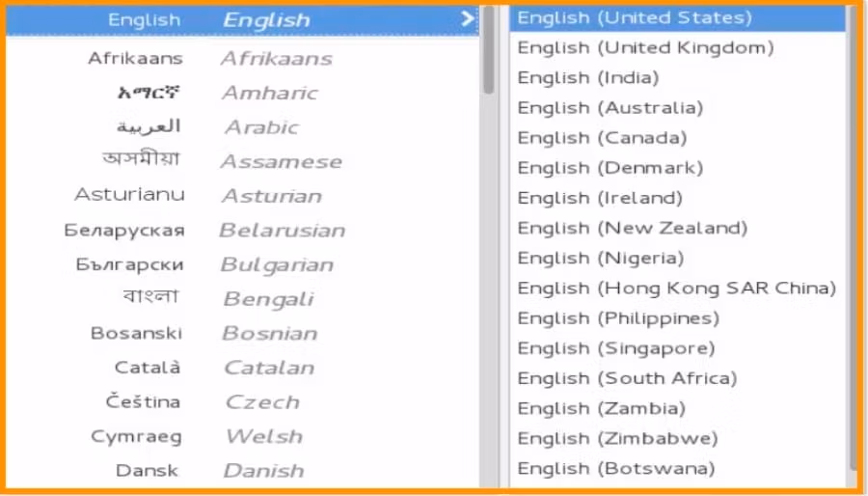This screenshot has width=868, height=496.
Task: Select Čeština (Czech) language
Action: point(210,401)
